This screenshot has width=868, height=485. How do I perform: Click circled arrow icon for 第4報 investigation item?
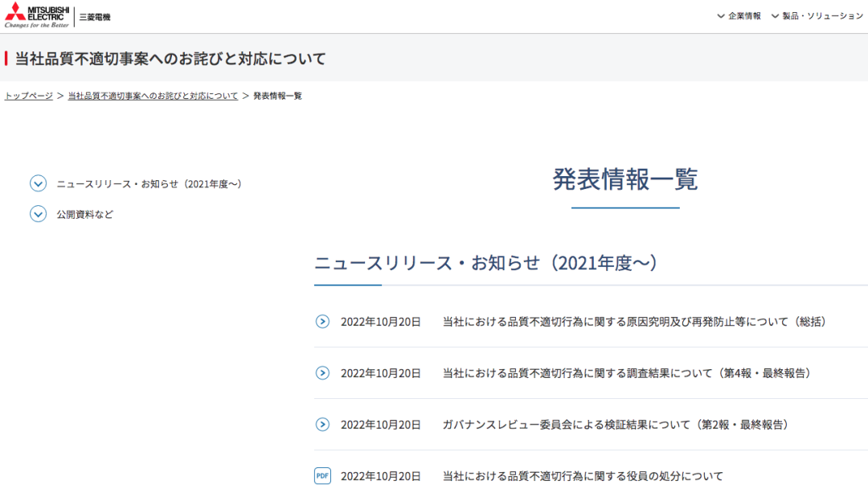tap(322, 373)
